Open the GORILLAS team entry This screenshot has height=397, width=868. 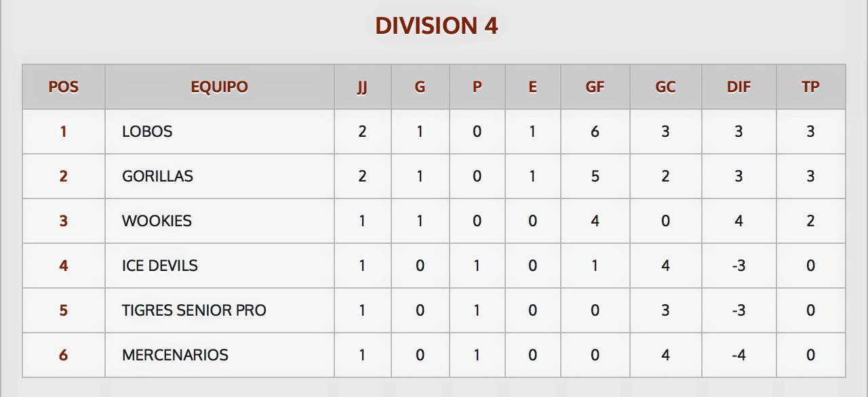tap(157, 176)
